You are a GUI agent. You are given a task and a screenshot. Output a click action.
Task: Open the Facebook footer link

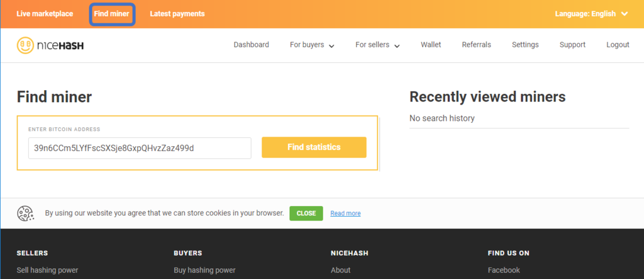504,270
